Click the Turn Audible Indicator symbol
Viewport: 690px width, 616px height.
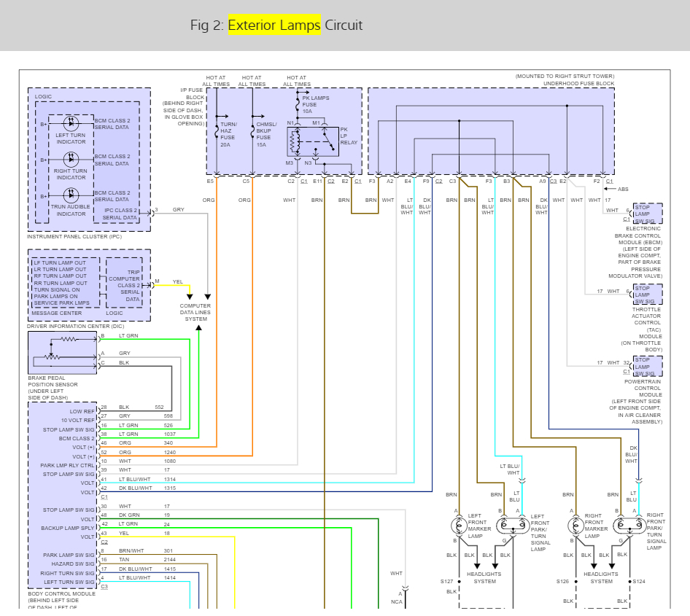tap(71, 195)
